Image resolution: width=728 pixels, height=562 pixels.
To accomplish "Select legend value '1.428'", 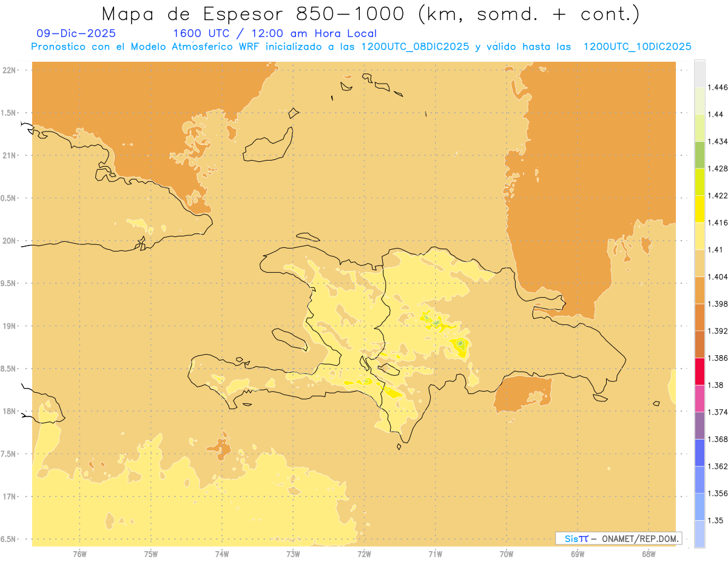I will (x=717, y=169).
